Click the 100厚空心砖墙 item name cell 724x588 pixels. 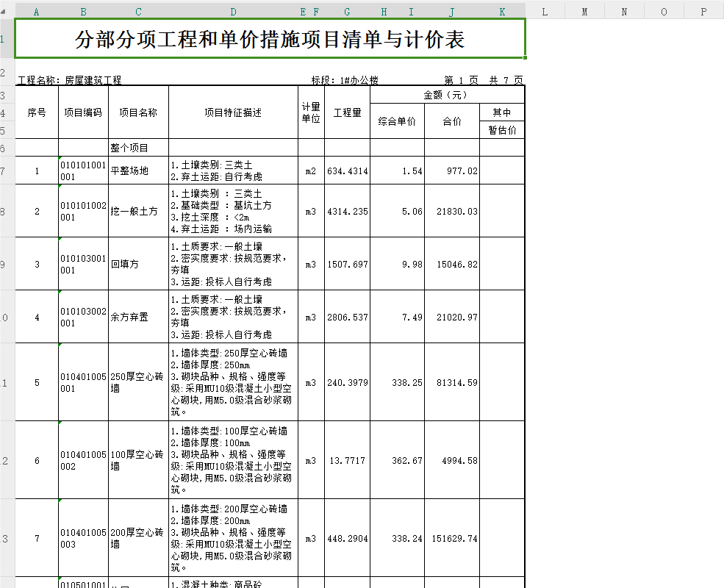tap(138, 460)
